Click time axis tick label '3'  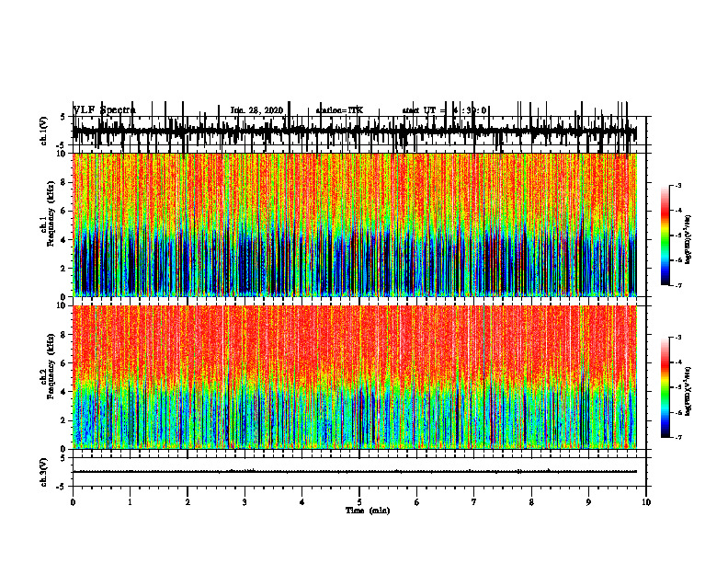[245, 502]
